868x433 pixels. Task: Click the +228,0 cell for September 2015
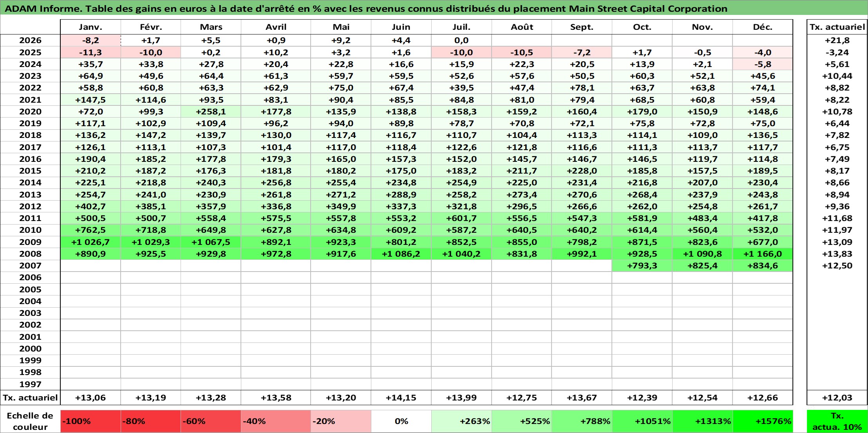[582, 171]
